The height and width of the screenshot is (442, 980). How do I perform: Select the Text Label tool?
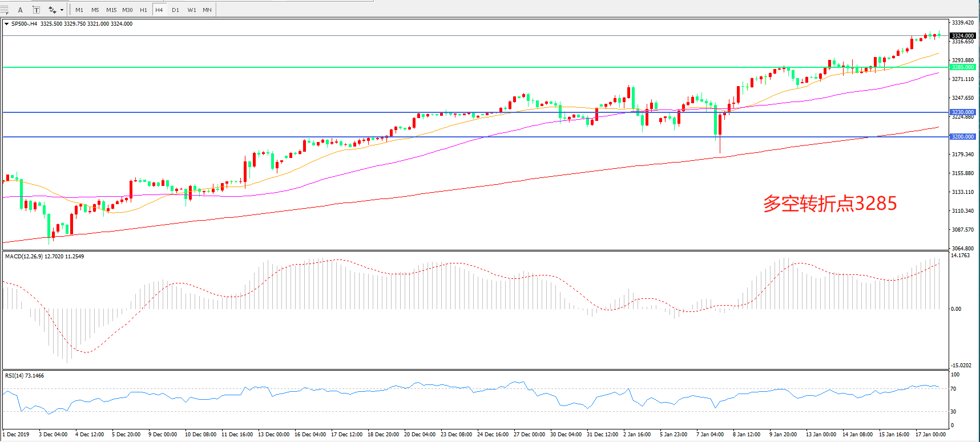36,10
